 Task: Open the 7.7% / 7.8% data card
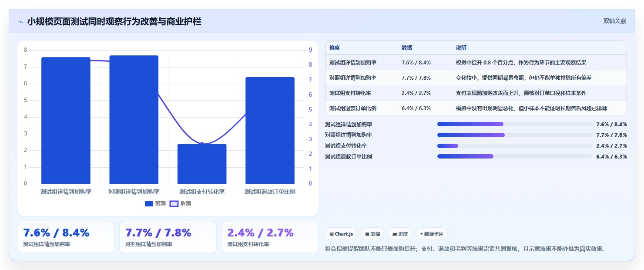[x=168, y=237]
